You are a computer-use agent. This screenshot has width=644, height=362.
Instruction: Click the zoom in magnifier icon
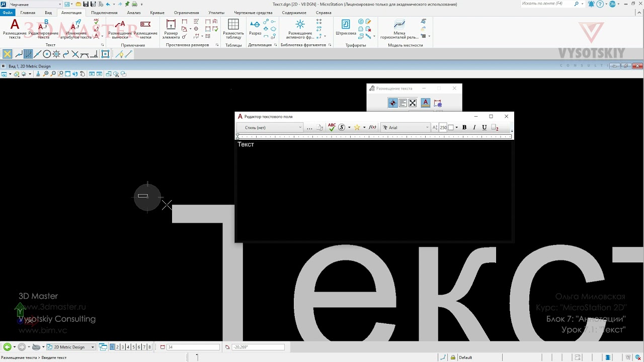click(46, 74)
